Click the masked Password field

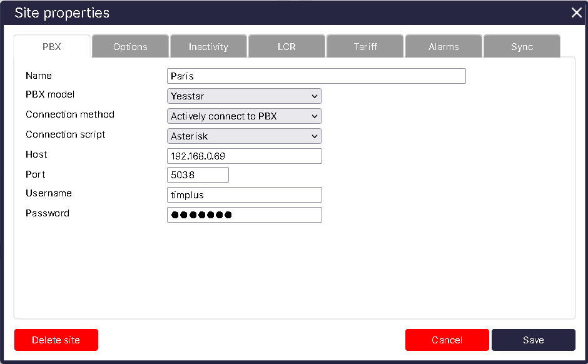pos(243,215)
